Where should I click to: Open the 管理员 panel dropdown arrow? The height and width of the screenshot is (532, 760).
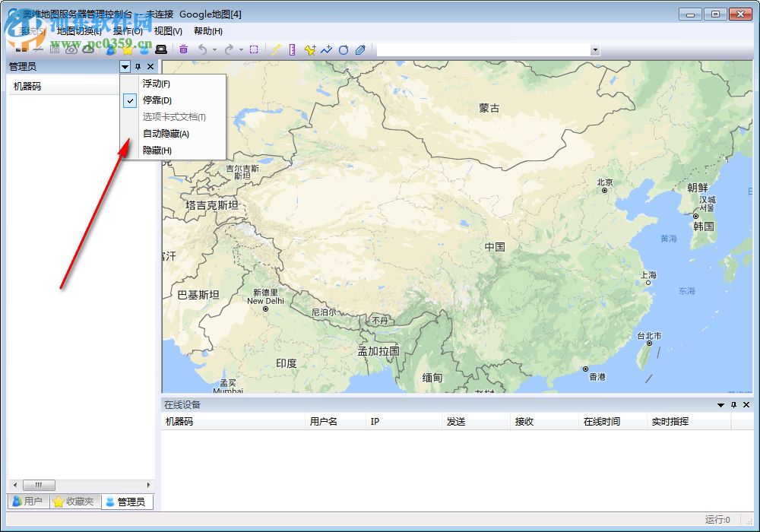[125, 66]
